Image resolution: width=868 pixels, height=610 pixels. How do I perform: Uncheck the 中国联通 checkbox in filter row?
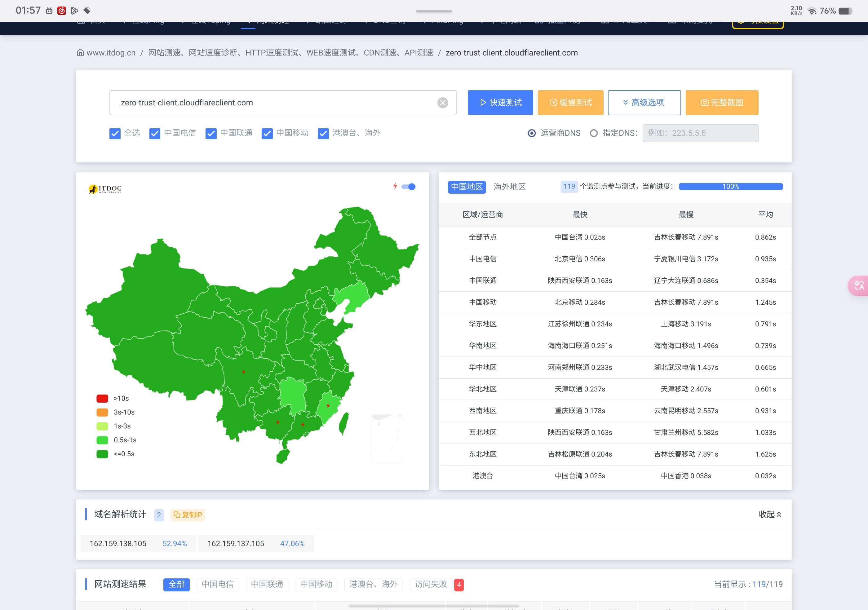point(211,133)
